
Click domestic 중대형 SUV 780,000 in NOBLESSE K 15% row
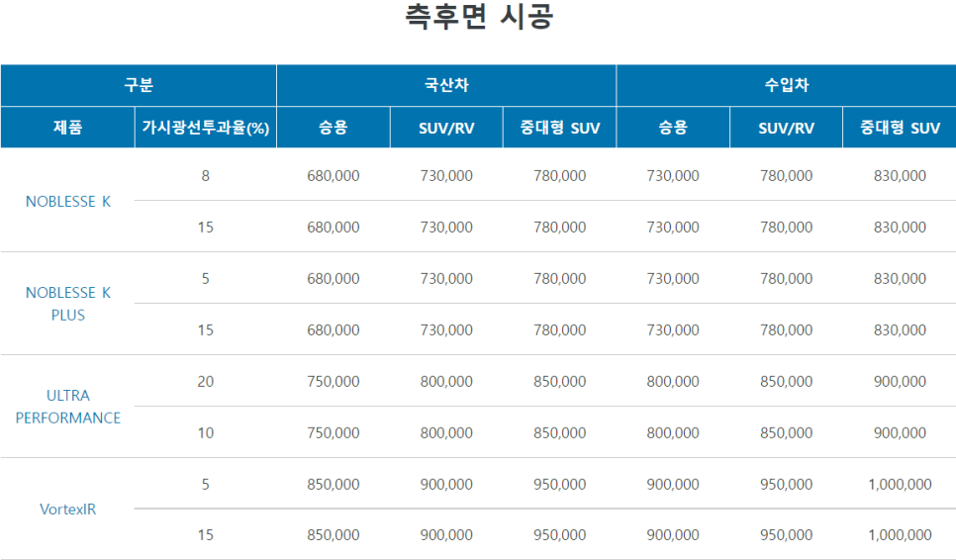[560, 228]
